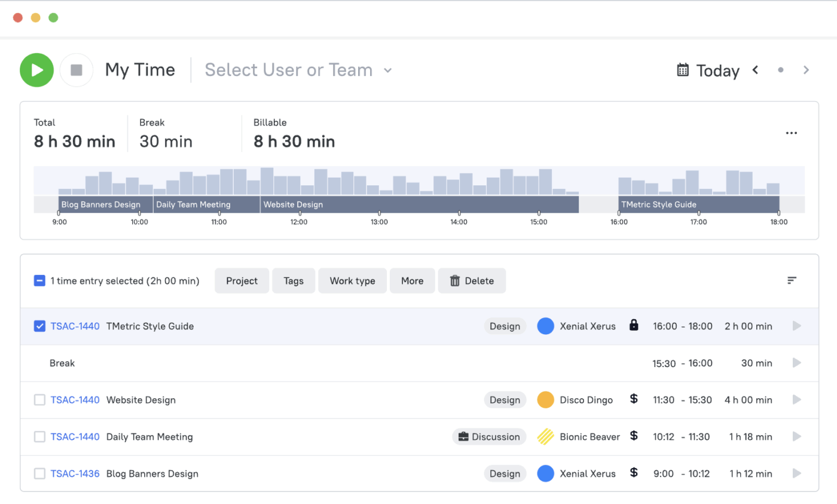Go to next day arrow
This screenshot has width=837, height=504.
806,70
